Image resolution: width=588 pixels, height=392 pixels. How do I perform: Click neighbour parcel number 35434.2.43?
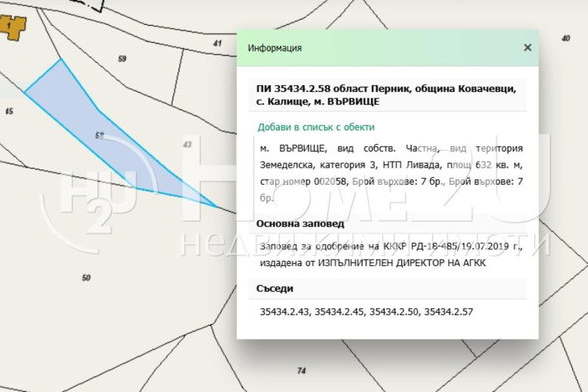coord(284,312)
